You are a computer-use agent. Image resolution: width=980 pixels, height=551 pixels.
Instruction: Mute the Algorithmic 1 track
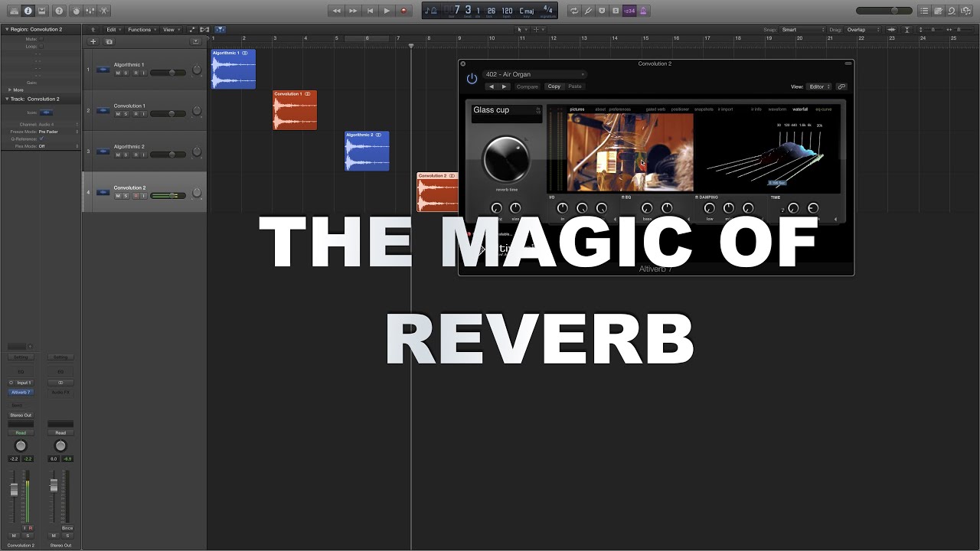(118, 73)
